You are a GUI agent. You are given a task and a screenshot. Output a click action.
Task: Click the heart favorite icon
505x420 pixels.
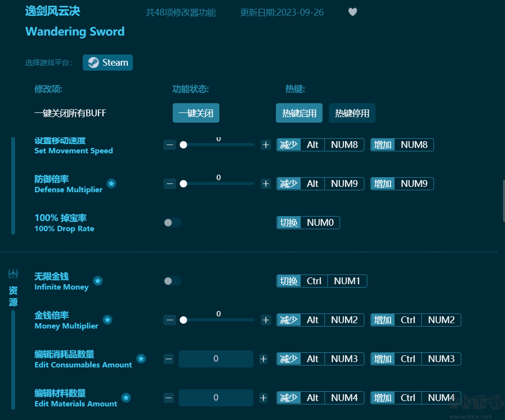(353, 12)
